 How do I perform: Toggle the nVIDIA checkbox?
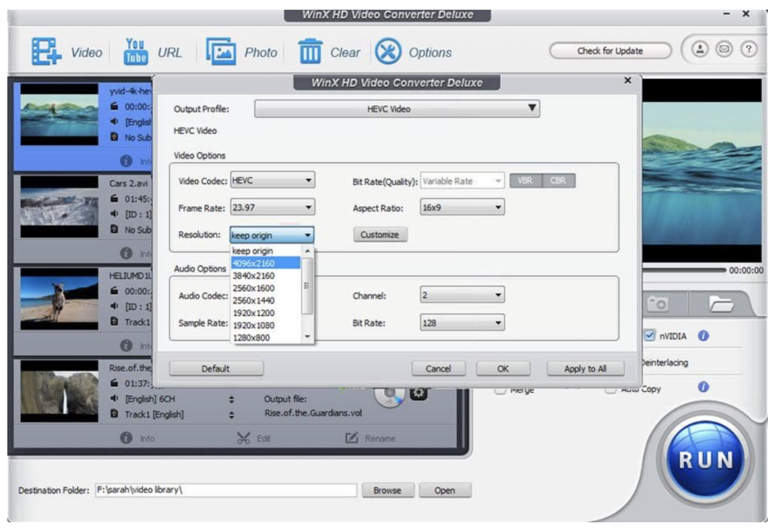pos(650,335)
